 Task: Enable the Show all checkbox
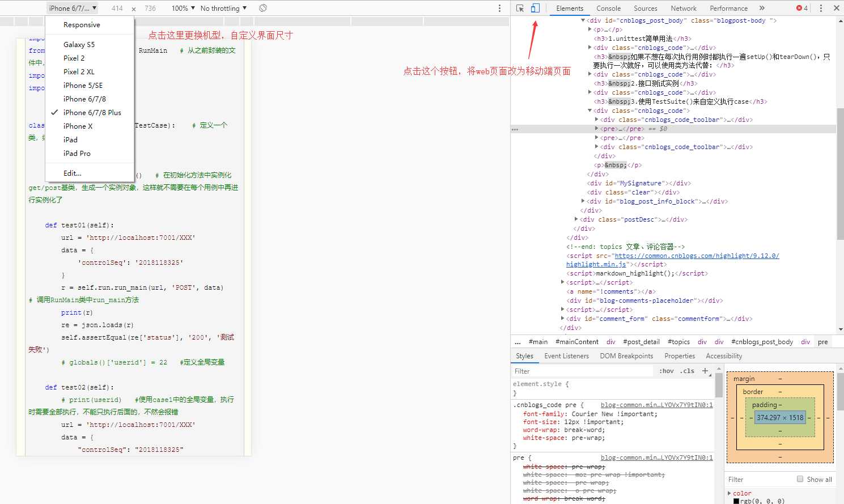tap(800, 479)
